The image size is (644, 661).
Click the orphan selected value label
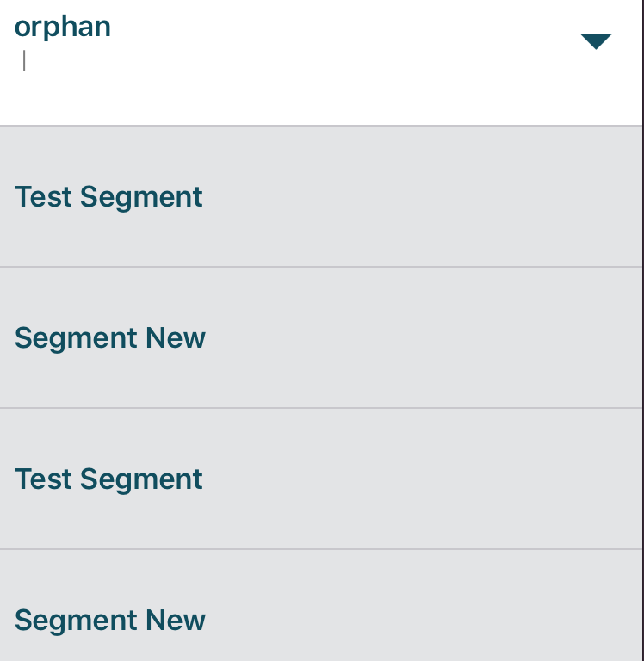[63, 27]
